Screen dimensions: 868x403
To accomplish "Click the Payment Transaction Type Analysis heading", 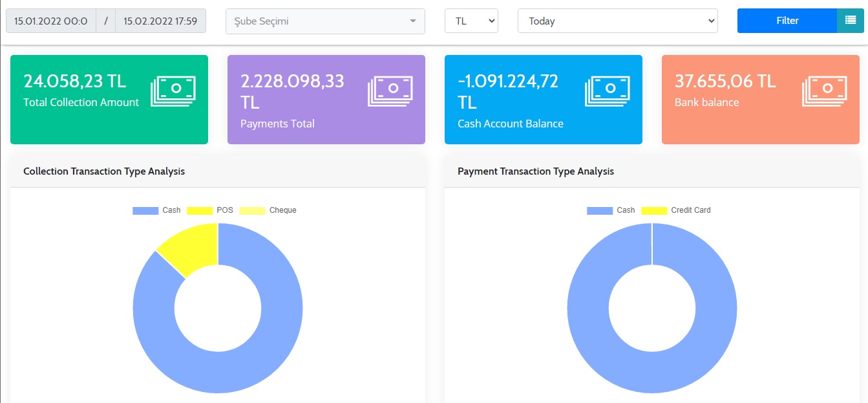I will pyautogui.click(x=536, y=171).
